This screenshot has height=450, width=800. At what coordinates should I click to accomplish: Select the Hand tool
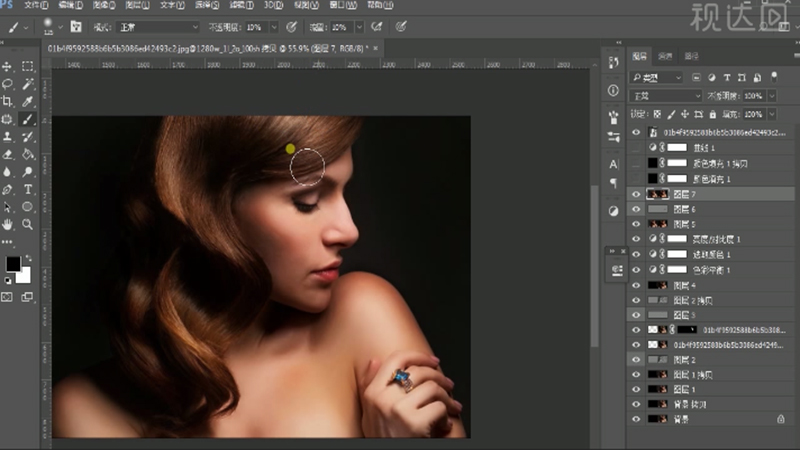(7, 224)
